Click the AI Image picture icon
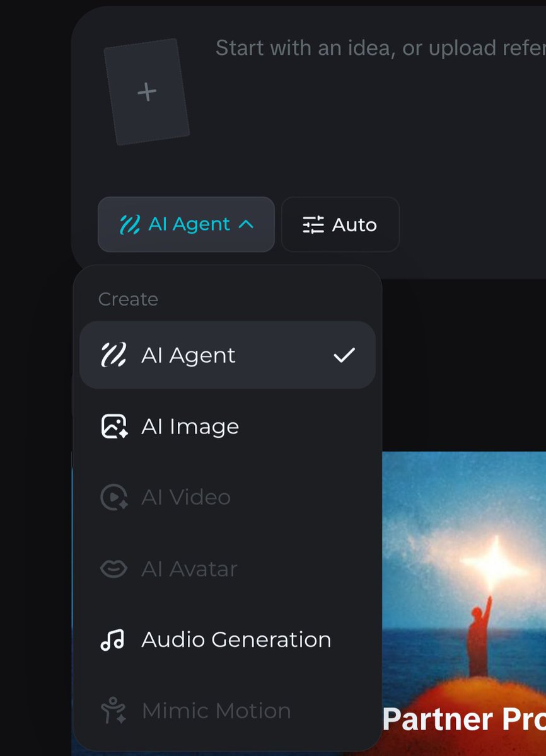This screenshot has width=546, height=756. tap(114, 427)
